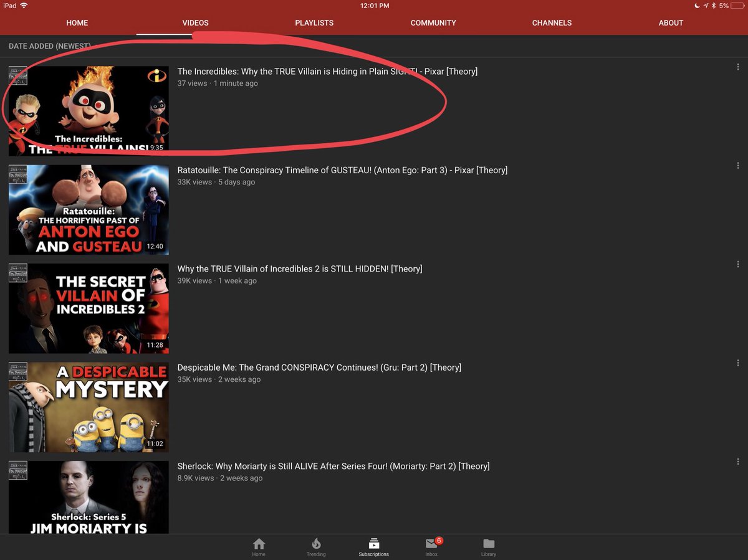Tap '37 views · 1 minute ago' text

(x=218, y=83)
